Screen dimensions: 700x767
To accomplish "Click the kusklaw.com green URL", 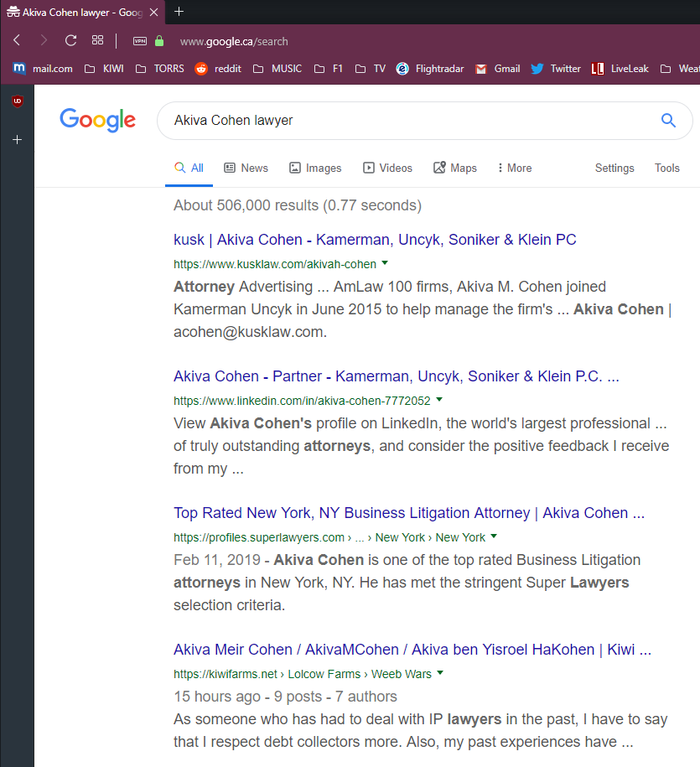I will [x=275, y=264].
